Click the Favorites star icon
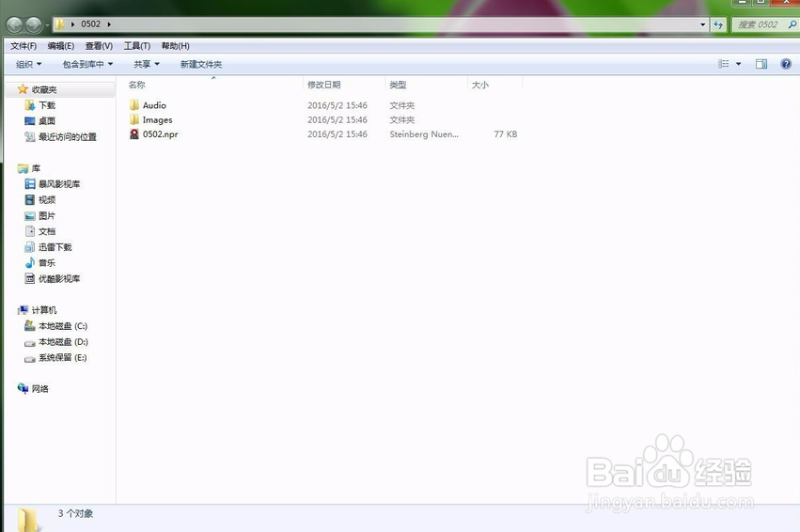 [23, 89]
